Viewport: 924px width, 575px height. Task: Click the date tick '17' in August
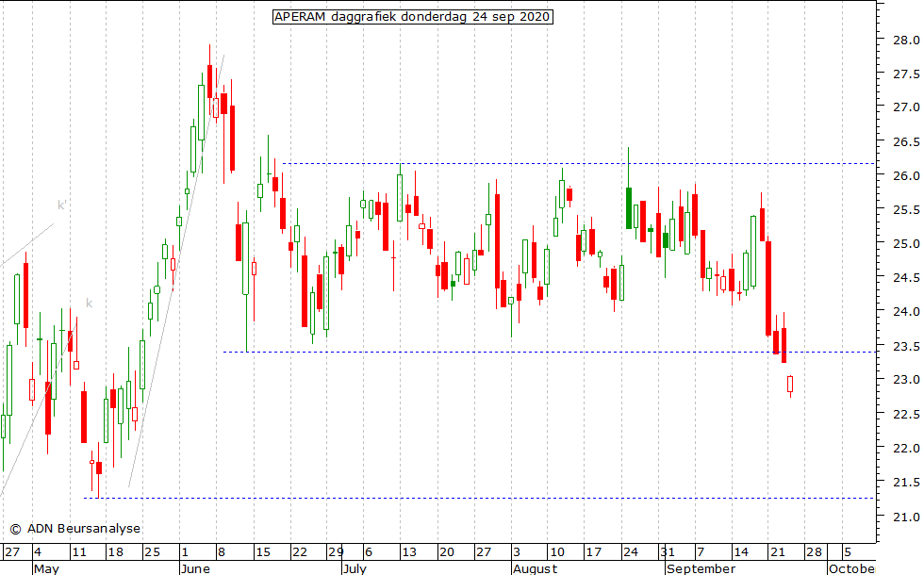(593, 552)
